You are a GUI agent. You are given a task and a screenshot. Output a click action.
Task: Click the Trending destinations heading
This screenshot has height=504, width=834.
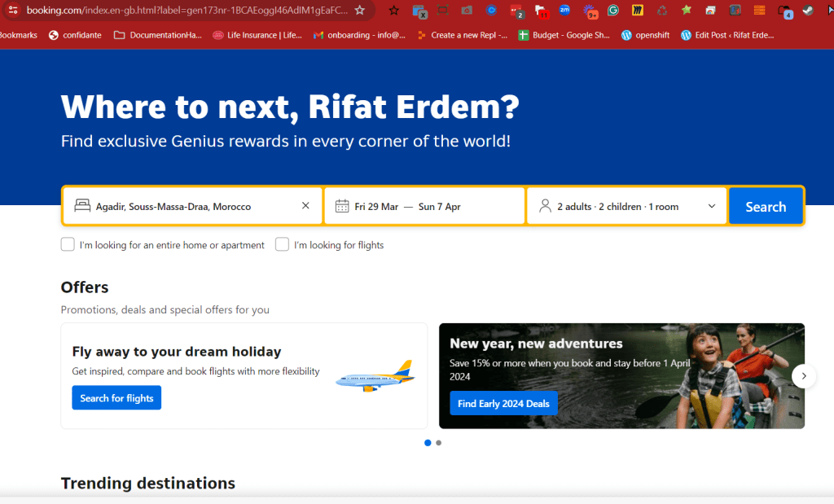point(148,483)
